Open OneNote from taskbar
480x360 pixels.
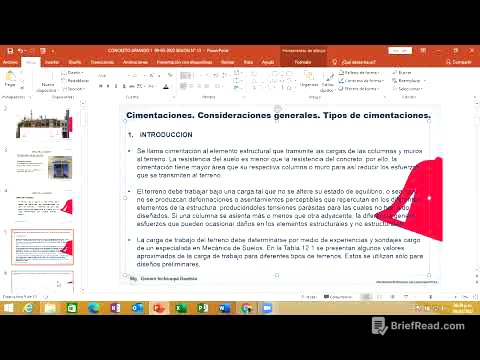[115, 308]
